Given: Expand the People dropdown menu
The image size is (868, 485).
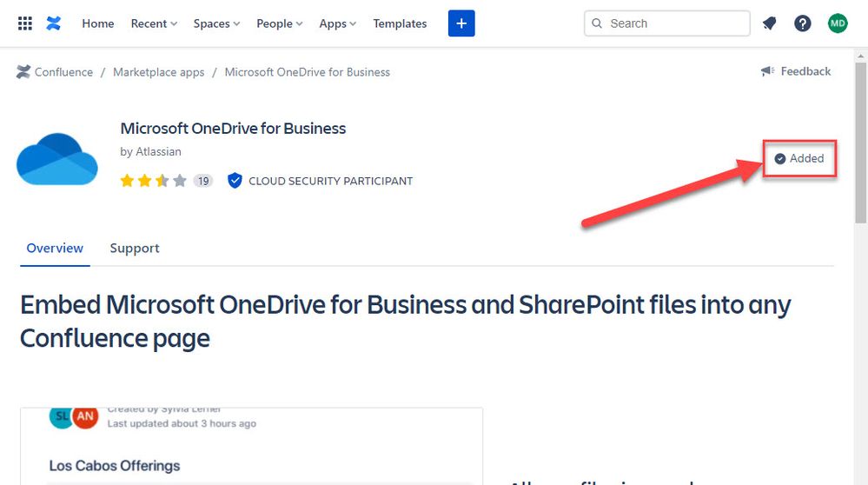Looking at the screenshot, I should click(x=280, y=23).
